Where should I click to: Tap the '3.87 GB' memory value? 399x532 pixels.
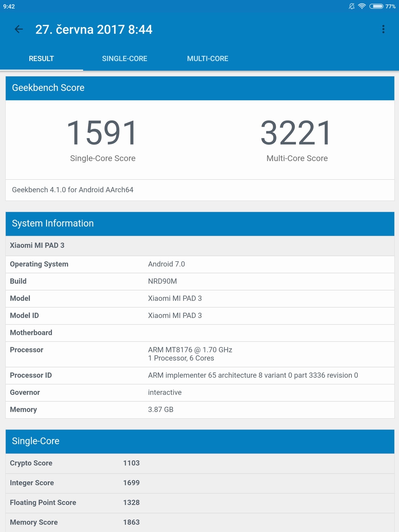click(161, 410)
